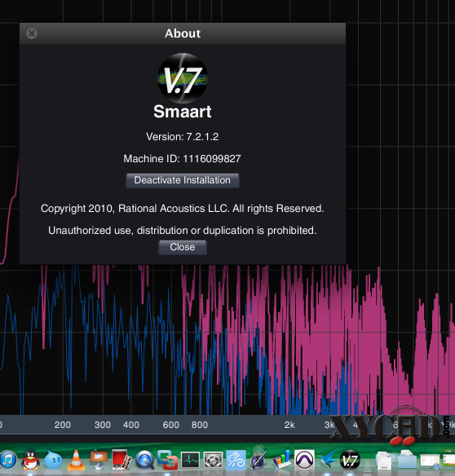Open Pro Tools purple arc icon

(x=304, y=460)
